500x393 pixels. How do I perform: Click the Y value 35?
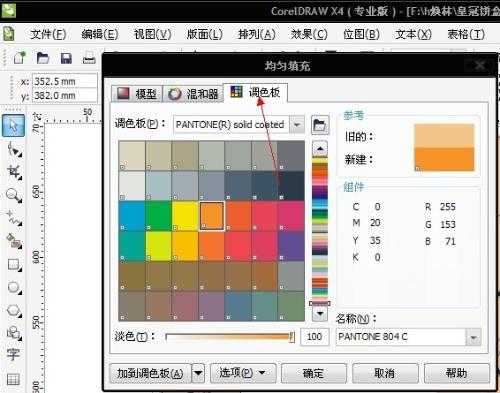pos(375,240)
